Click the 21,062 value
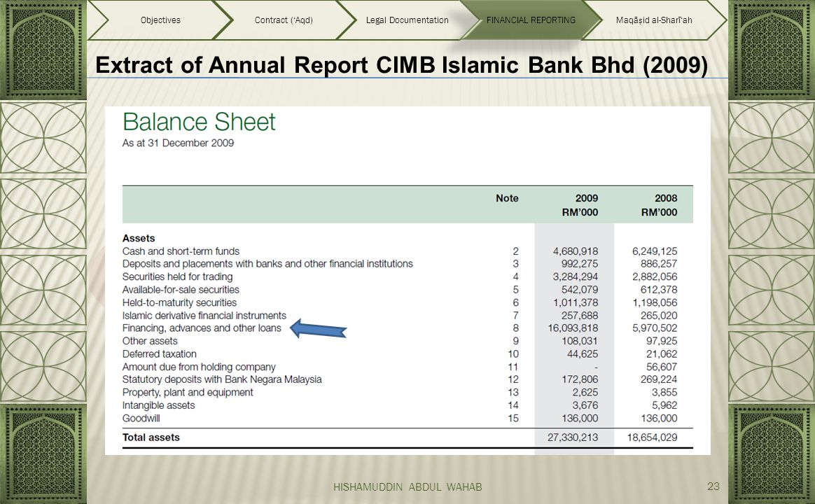The width and height of the screenshot is (815, 504). coord(662,353)
